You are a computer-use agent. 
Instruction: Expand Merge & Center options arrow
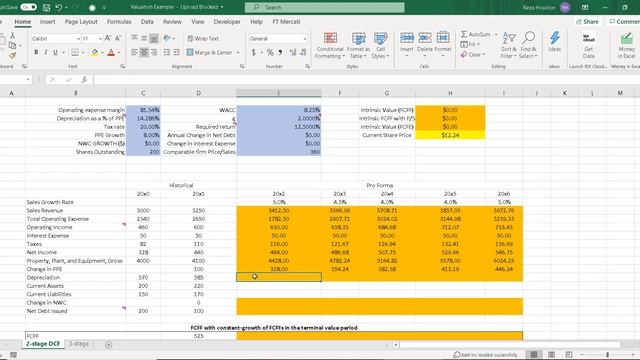tap(238, 53)
